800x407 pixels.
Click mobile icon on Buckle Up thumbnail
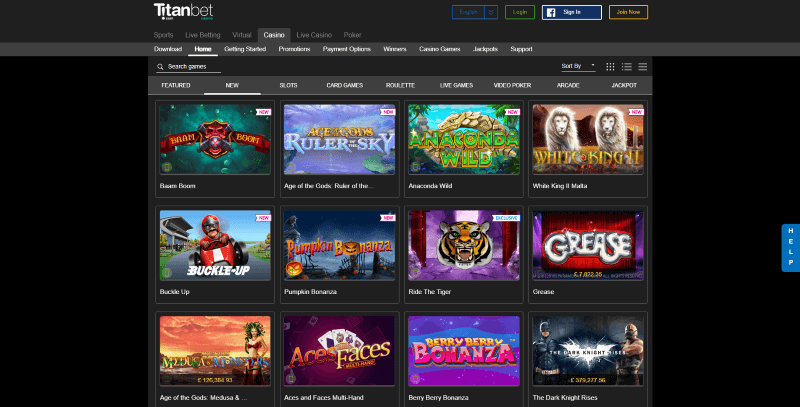click(x=166, y=273)
